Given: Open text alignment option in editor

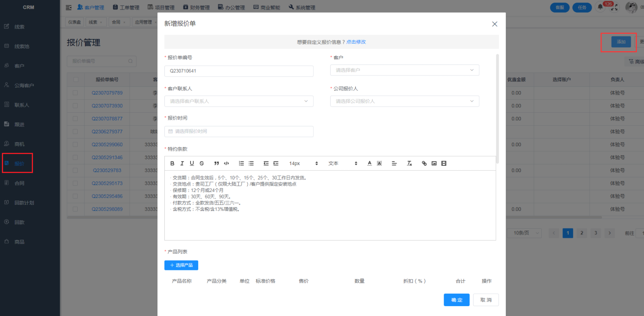Looking at the screenshot, I should point(394,164).
